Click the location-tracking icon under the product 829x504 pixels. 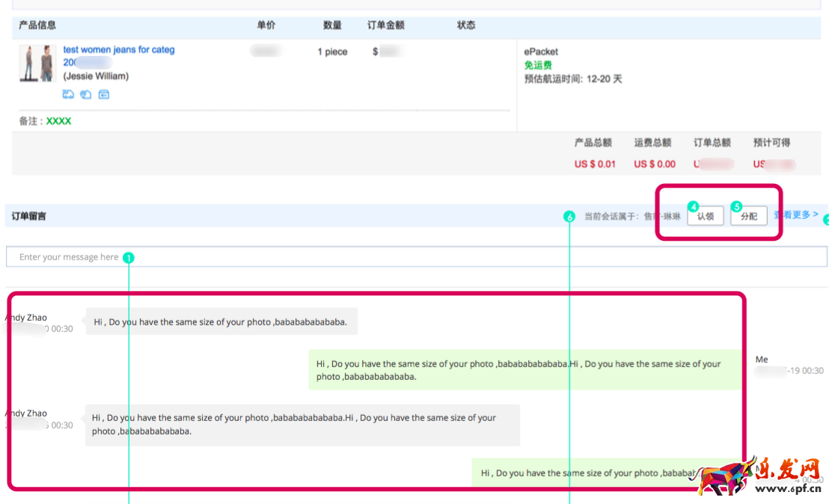85,94
